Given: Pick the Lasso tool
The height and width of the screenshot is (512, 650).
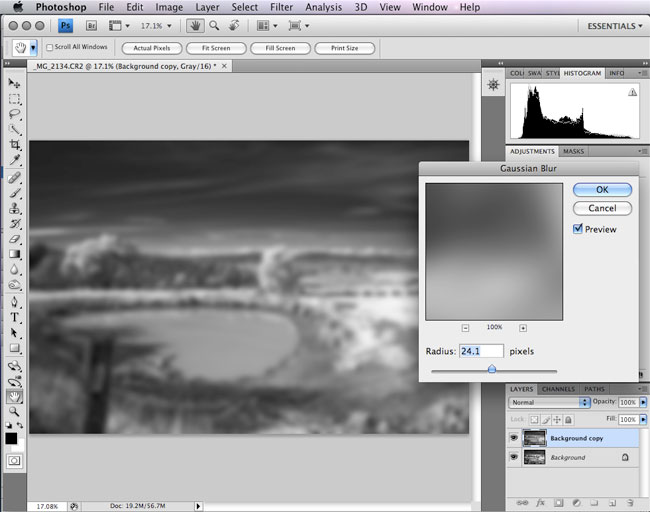Looking at the screenshot, I should (15, 114).
